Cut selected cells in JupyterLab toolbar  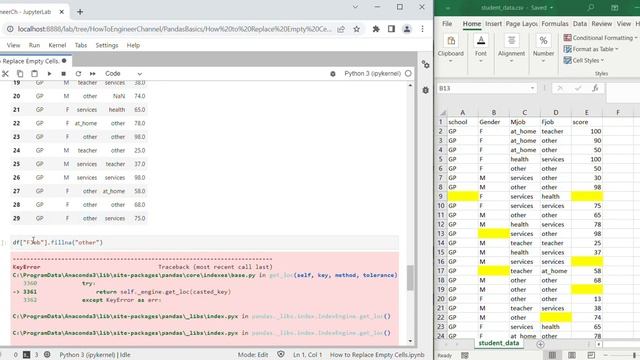click(5, 74)
